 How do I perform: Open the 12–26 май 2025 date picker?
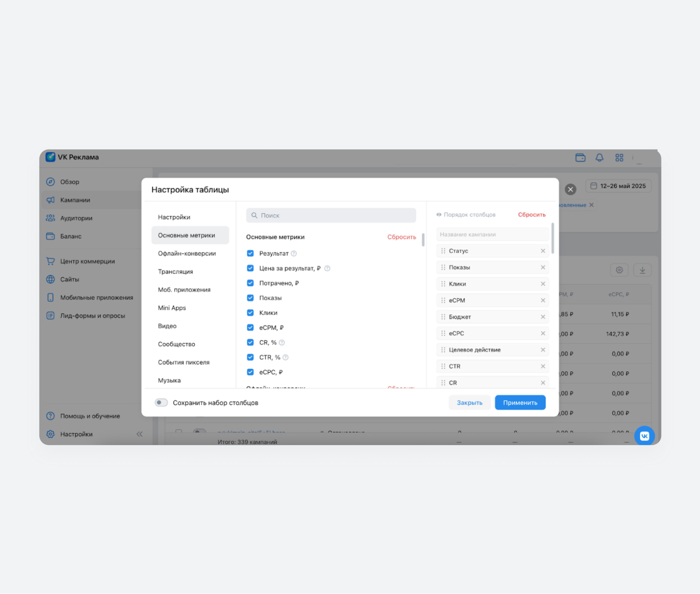coord(619,186)
